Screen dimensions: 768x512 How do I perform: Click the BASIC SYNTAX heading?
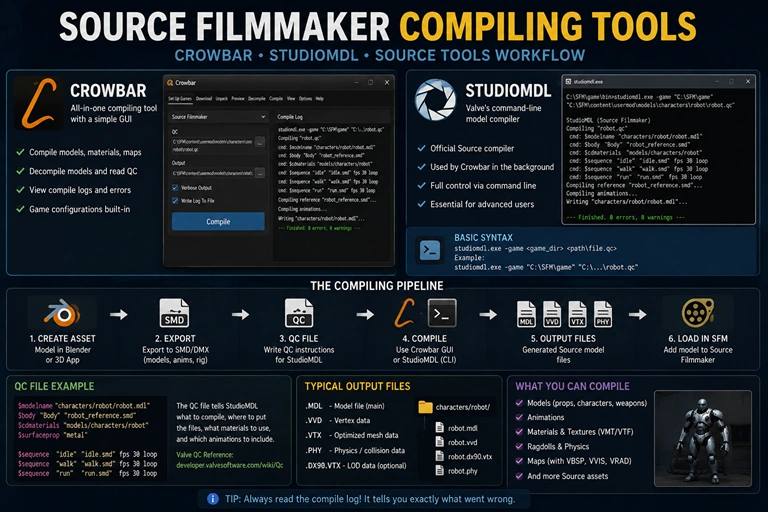[483, 238]
